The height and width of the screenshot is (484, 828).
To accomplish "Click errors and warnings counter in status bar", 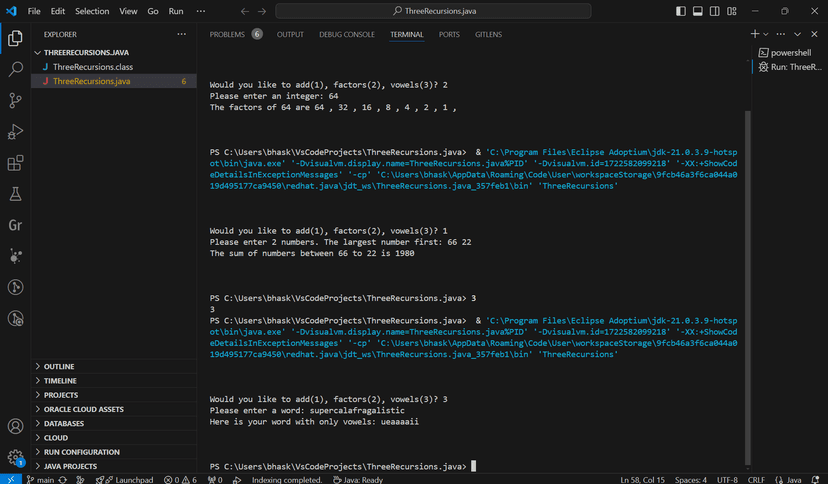I will pyautogui.click(x=180, y=479).
